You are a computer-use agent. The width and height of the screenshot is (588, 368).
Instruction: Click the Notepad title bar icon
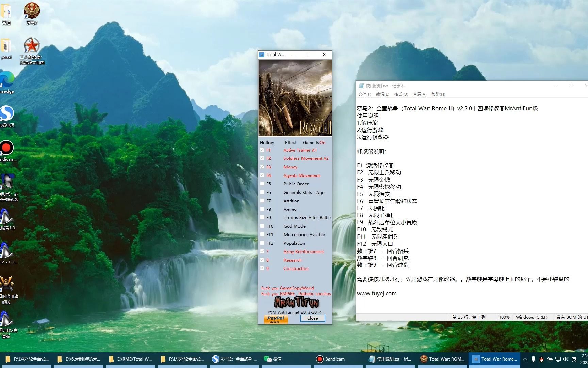tap(361, 86)
